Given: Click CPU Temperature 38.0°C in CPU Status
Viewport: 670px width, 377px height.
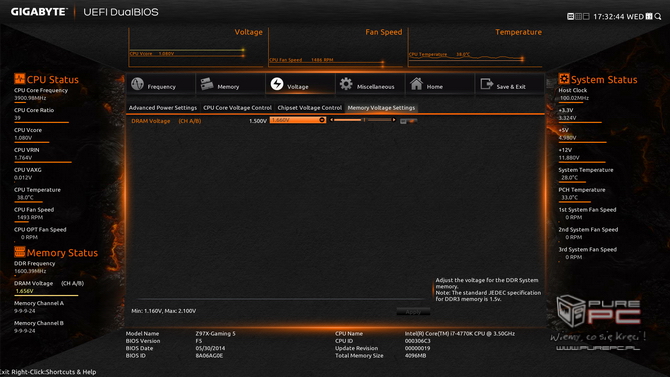Looking at the screenshot, I should tap(37, 194).
